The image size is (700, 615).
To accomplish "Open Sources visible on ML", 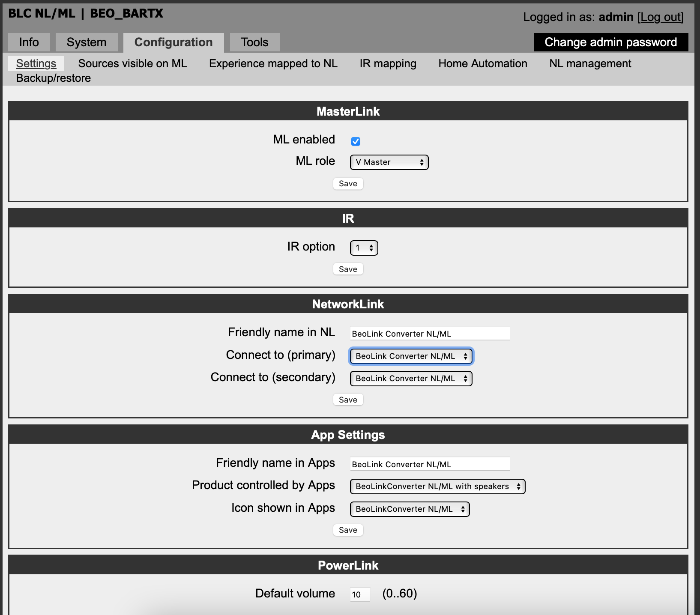I will [x=132, y=63].
